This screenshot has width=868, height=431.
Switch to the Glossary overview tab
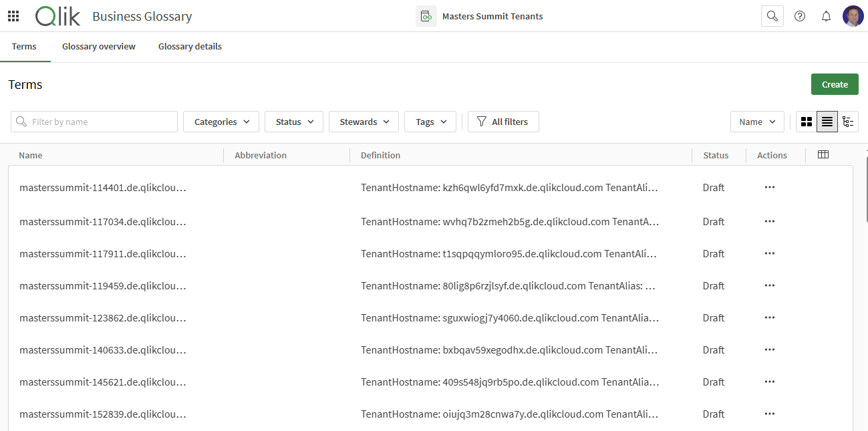(99, 47)
